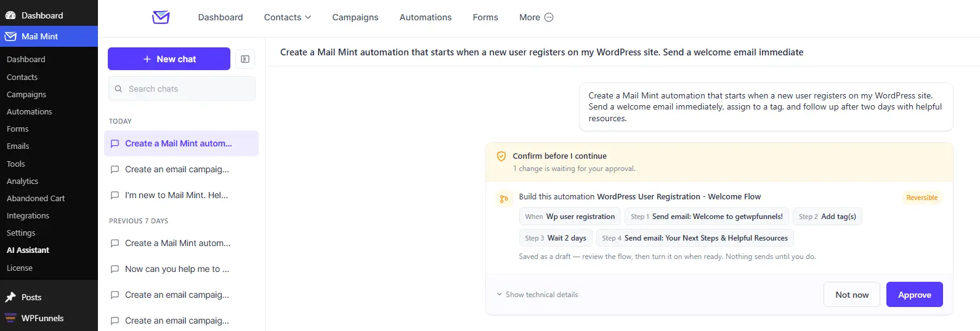Expand Show technical details
This screenshot has width=980, height=331.
[537, 295]
